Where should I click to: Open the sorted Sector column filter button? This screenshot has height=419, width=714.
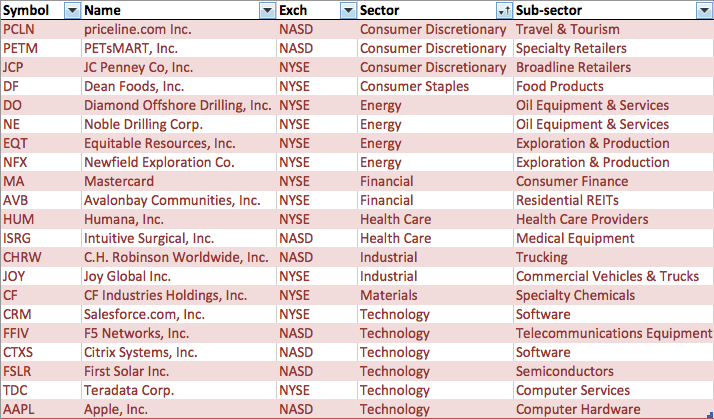pyautogui.click(x=505, y=10)
